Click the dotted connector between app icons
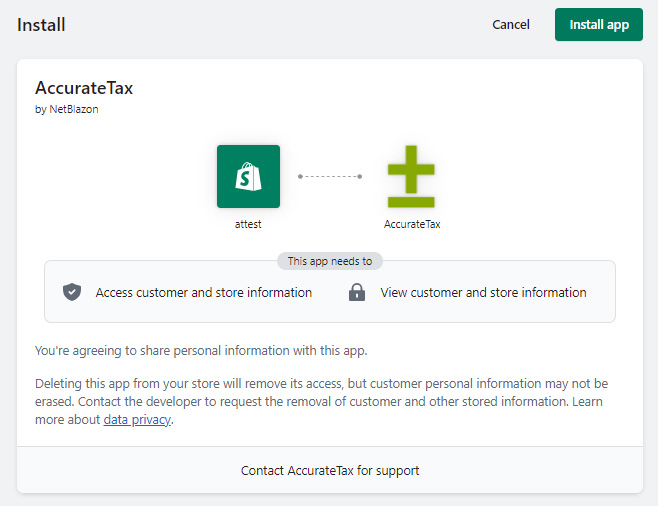Screen dimensions: 658x506 pyautogui.click(x=330, y=177)
